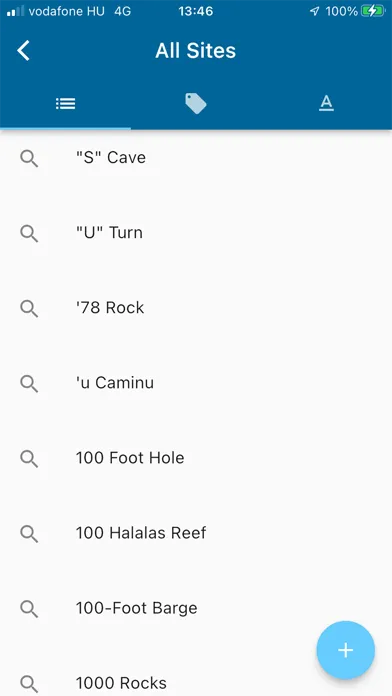
Task: Open the '78 Rock site
Action: point(196,308)
